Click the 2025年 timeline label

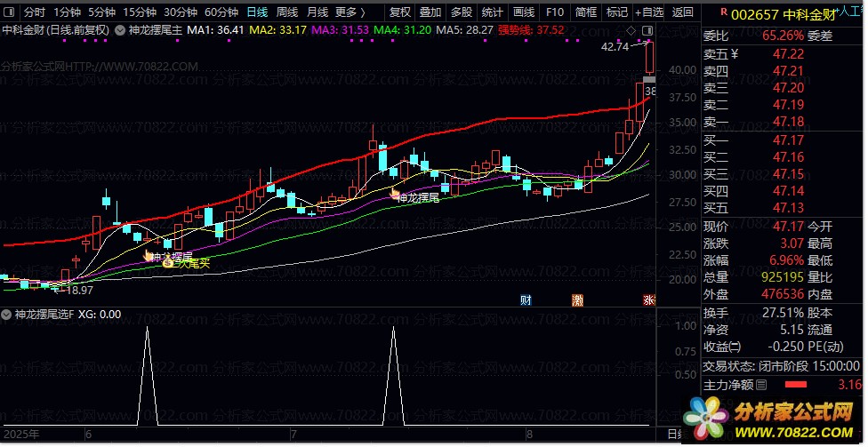coord(21,435)
